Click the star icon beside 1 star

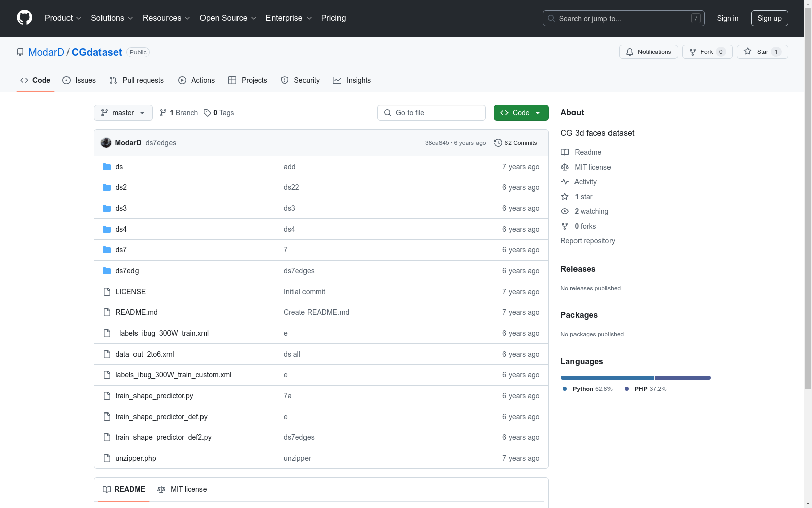(565, 197)
